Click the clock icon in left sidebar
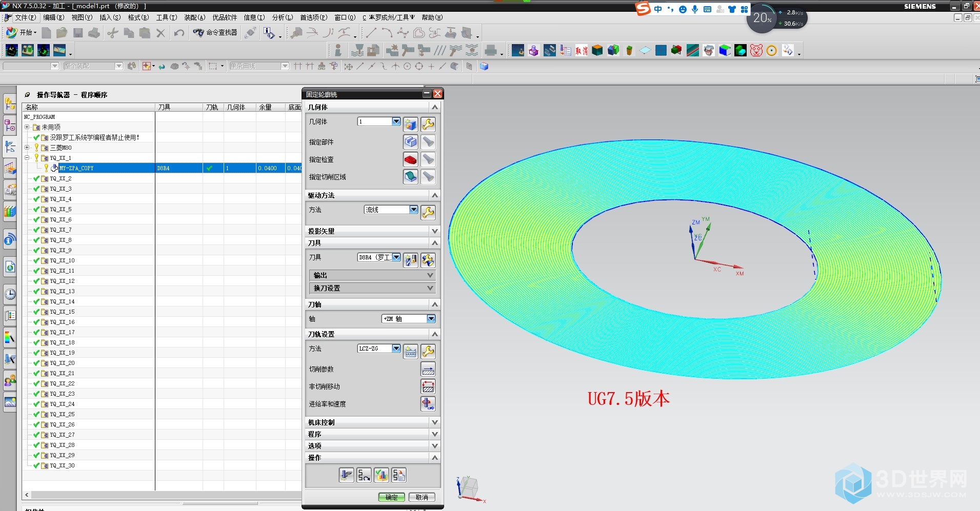This screenshot has width=980, height=511. [x=10, y=294]
